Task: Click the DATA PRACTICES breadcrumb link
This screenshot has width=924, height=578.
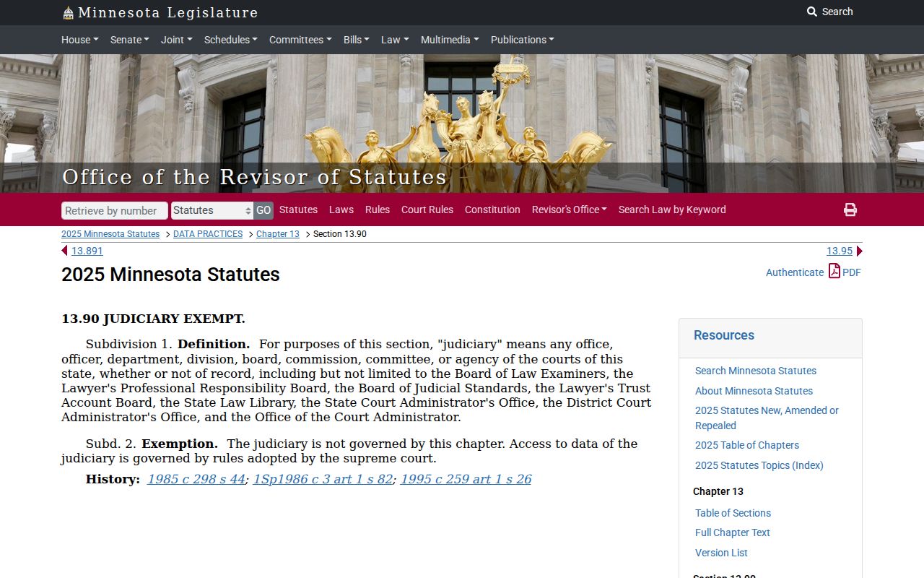Action: 208,234
